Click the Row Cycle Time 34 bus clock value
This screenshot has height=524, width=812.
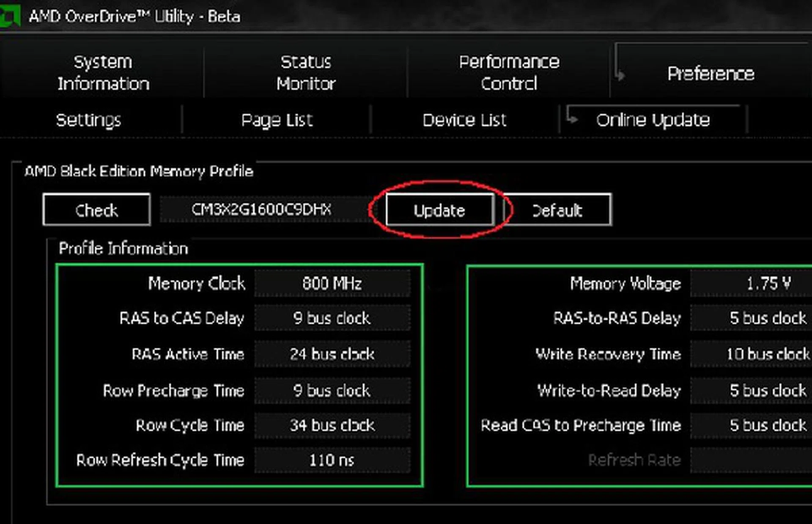click(332, 425)
